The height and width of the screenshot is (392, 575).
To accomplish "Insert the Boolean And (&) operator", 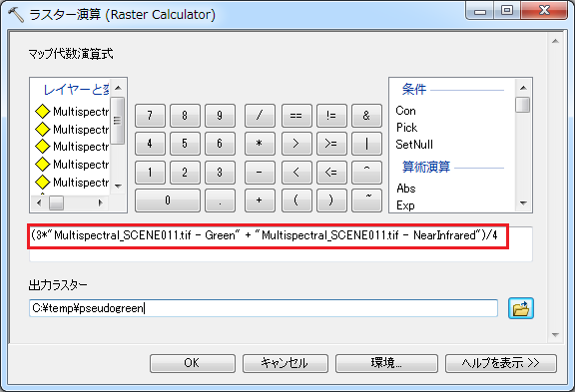I will coord(366,116).
